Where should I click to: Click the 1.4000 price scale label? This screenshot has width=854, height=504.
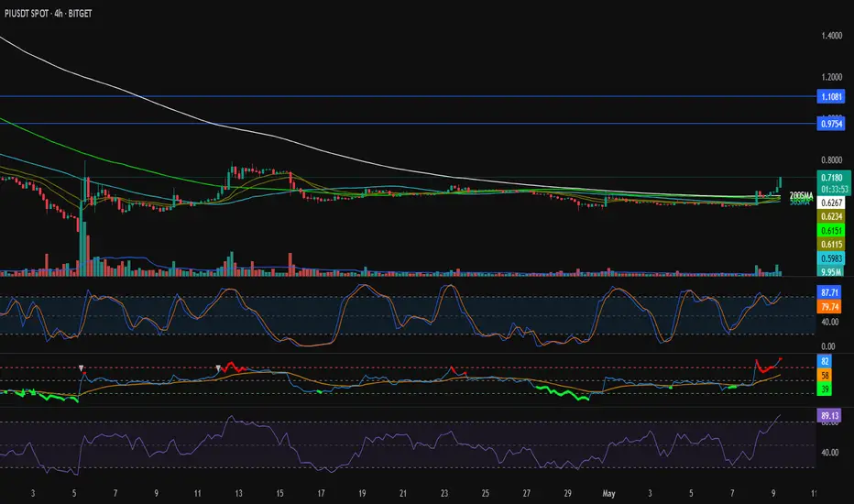pos(832,36)
